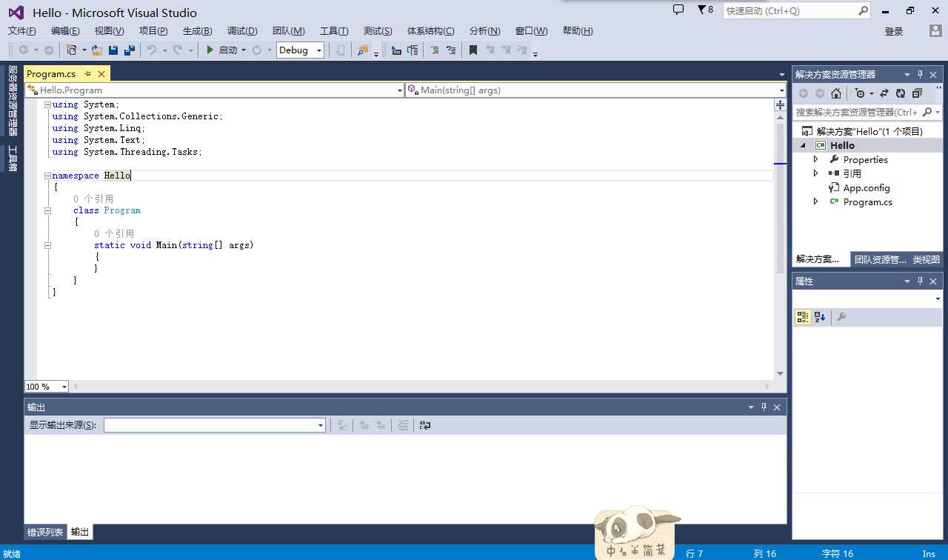Open the 工具(T) tools menu
The image size is (948, 560).
[x=334, y=30]
